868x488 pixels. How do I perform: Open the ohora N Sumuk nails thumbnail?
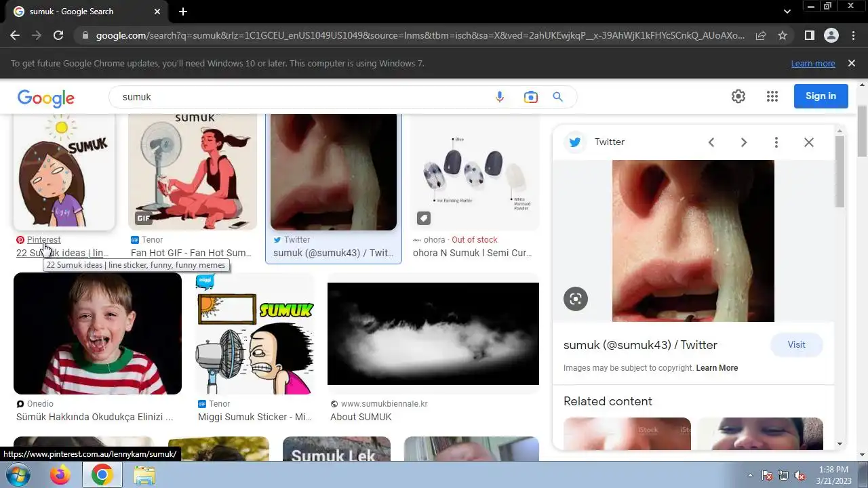click(x=475, y=171)
